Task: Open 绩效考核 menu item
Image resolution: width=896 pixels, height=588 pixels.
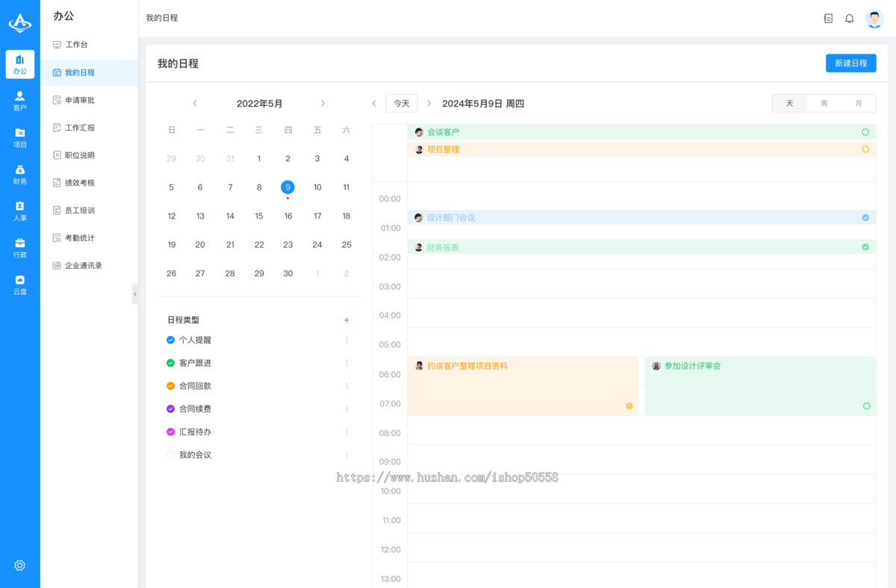Action: [89, 183]
